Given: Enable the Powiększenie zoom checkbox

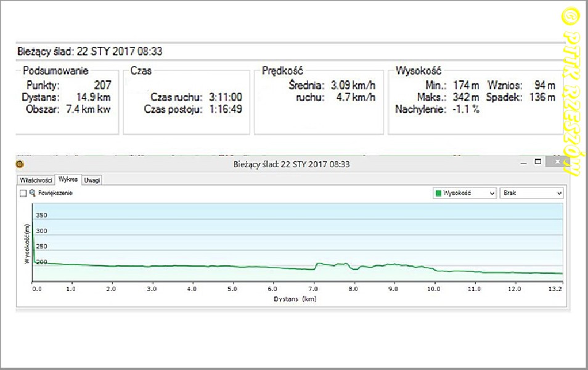Looking at the screenshot, I should pos(23,193).
